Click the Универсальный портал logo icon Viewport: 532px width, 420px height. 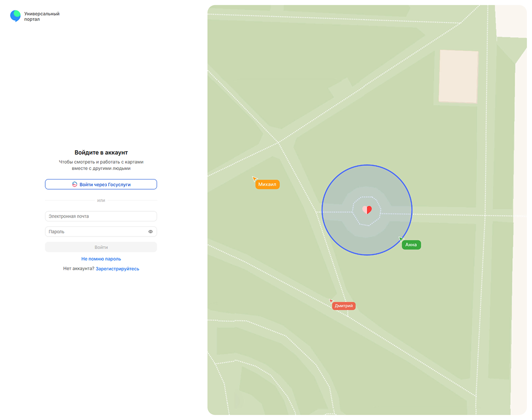click(16, 16)
